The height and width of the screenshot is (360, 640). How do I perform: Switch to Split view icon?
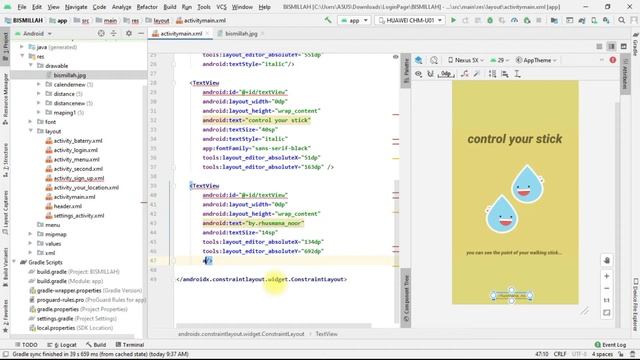(x=611, y=47)
